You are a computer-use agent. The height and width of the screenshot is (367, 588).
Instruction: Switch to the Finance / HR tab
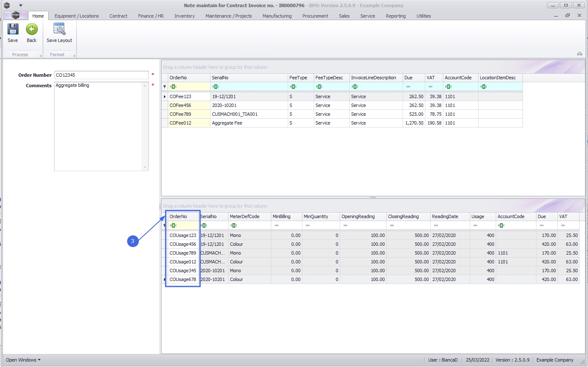(151, 16)
